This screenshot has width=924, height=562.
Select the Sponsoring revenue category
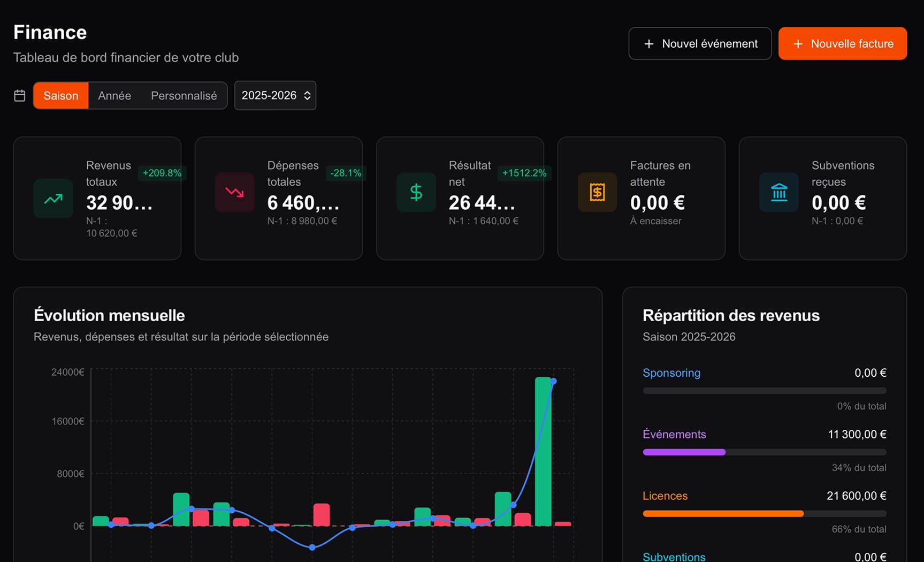pyautogui.click(x=671, y=373)
